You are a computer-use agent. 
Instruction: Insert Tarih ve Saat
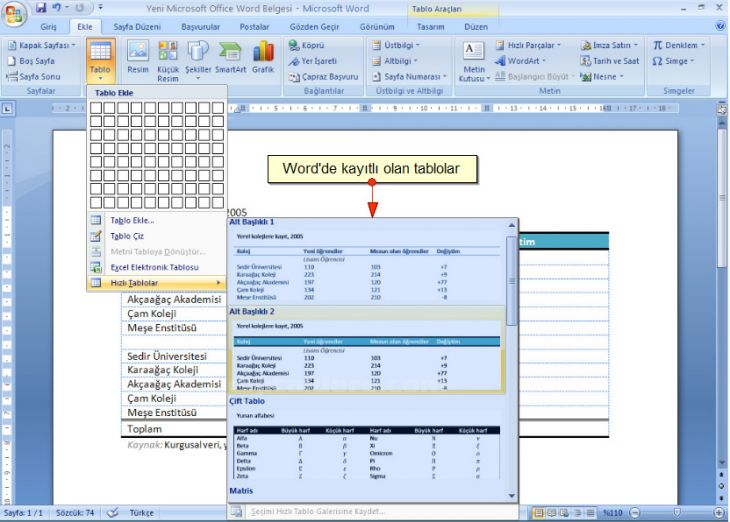pyautogui.click(x=609, y=61)
